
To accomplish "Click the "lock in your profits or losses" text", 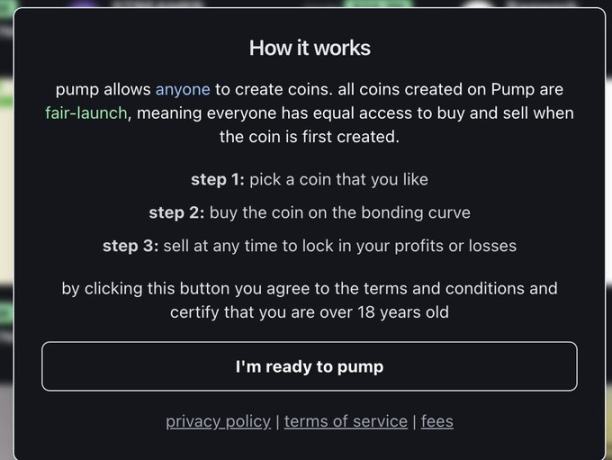I will 427,245.
